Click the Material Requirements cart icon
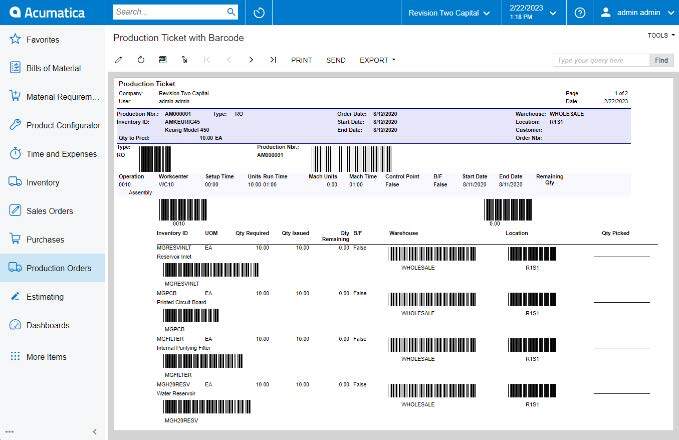The height and width of the screenshot is (440, 679). tap(15, 96)
